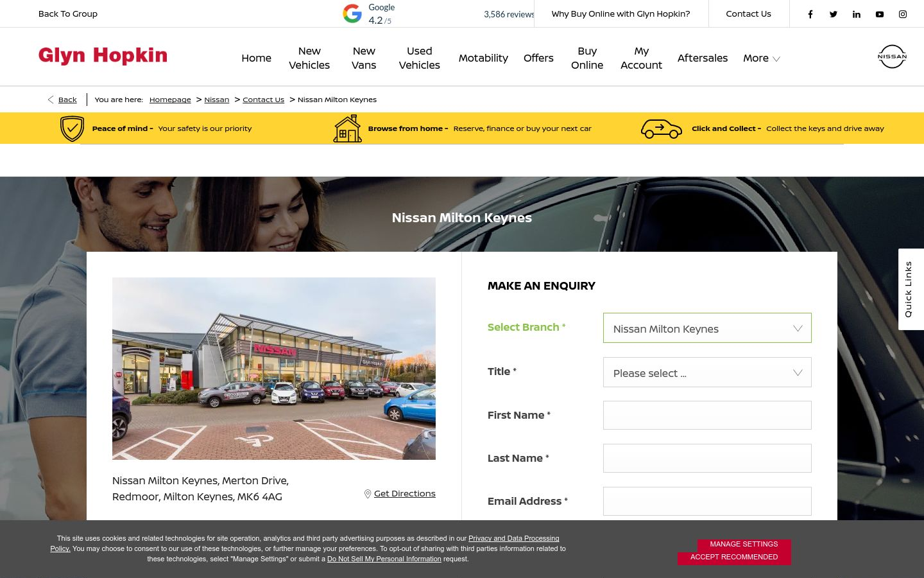Open the YouTube social icon
The image size is (924, 578).
coord(880,14)
